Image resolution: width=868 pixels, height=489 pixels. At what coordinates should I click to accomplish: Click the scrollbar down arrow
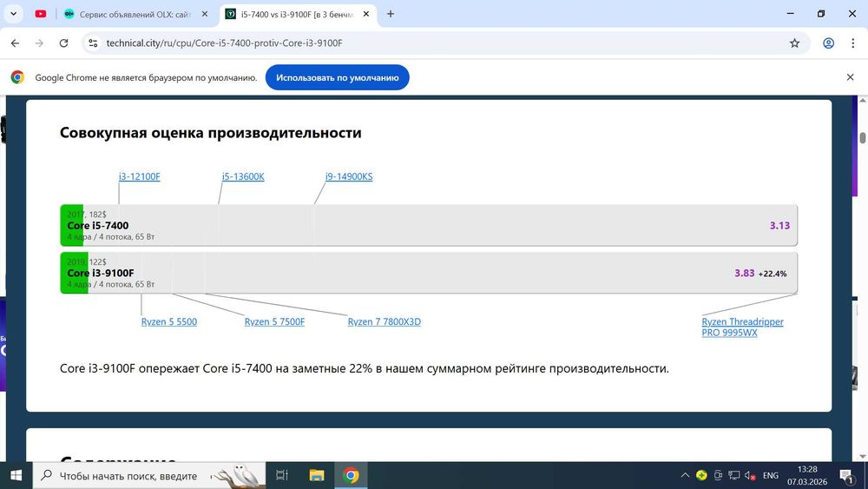tap(863, 456)
